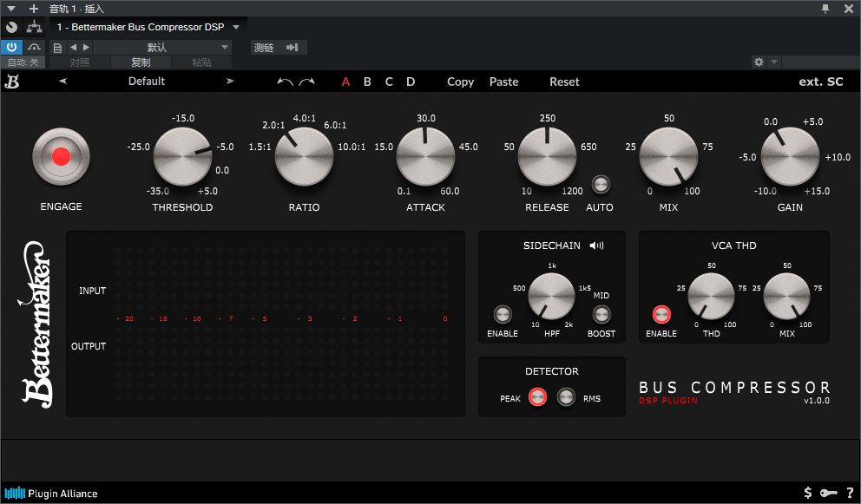The image size is (861, 504).
Task: Click the GAIN knob
Action: pos(790,156)
